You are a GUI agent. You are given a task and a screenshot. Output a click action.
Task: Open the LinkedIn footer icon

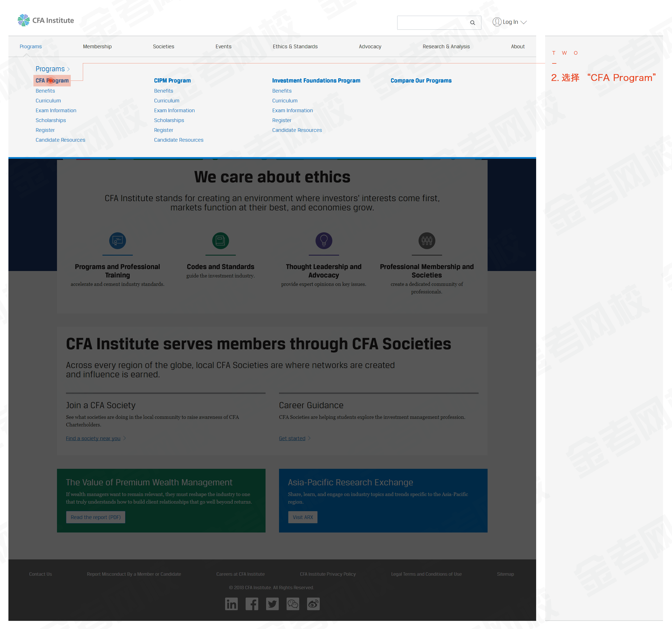point(231,604)
